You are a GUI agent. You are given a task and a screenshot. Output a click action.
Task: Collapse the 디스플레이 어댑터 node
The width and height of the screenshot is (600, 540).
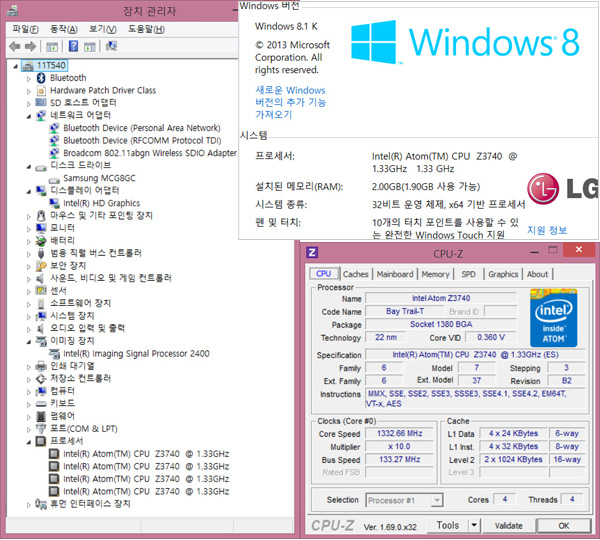tap(29, 192)
